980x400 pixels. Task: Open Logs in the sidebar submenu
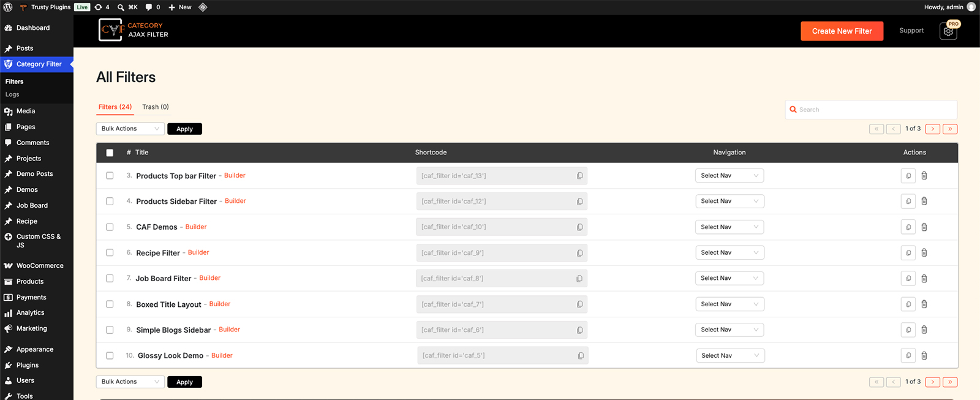pos(12,95)
